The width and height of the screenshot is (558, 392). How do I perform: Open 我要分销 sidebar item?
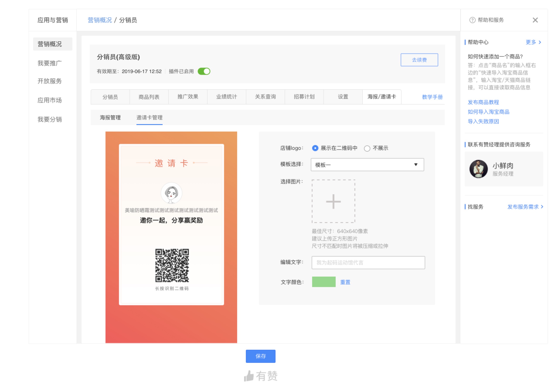[50, 120]
